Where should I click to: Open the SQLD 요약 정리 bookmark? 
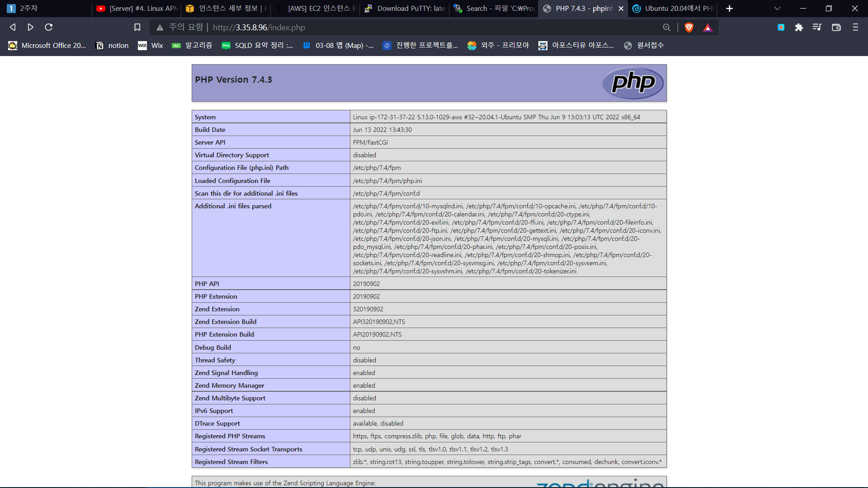tap(257, 46)
